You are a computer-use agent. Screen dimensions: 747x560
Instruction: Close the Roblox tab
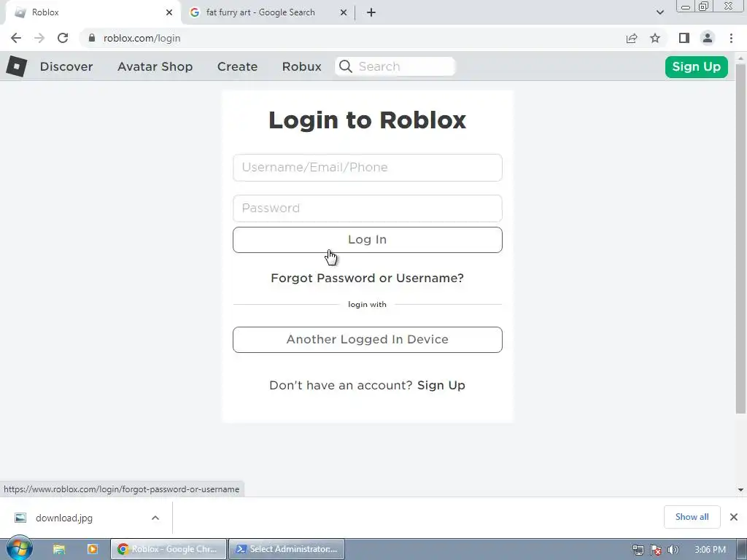point(169,12)
